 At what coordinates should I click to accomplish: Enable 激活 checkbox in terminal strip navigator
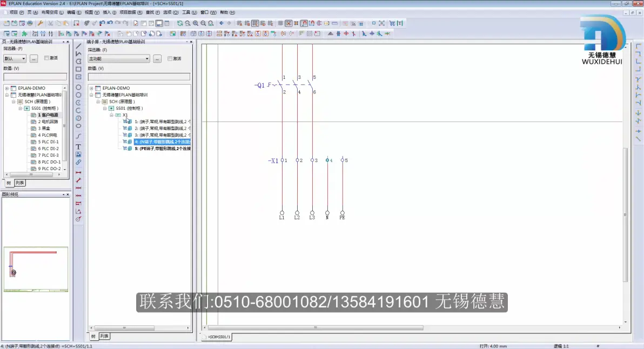[x=170, y=59]
